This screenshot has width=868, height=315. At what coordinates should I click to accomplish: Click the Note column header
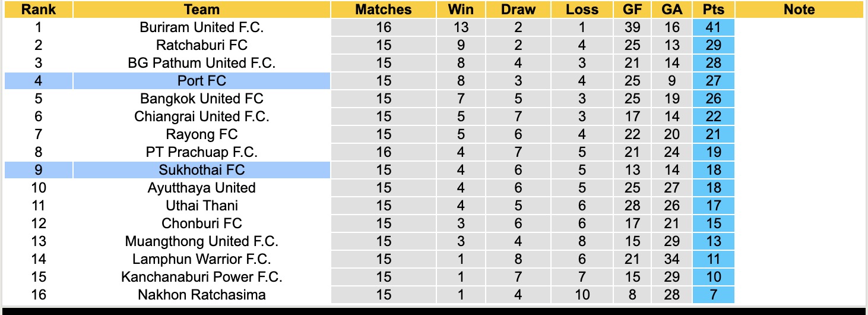(799, 10)
